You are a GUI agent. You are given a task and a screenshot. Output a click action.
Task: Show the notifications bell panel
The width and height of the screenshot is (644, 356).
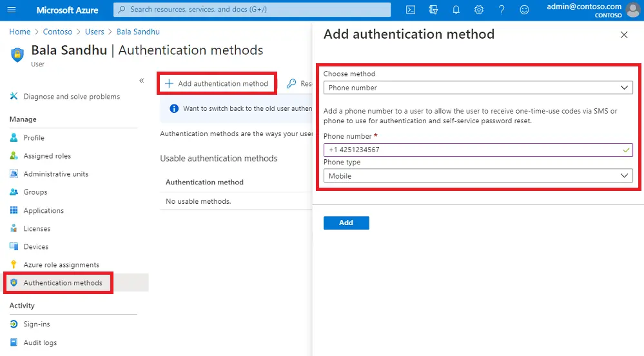456,10
